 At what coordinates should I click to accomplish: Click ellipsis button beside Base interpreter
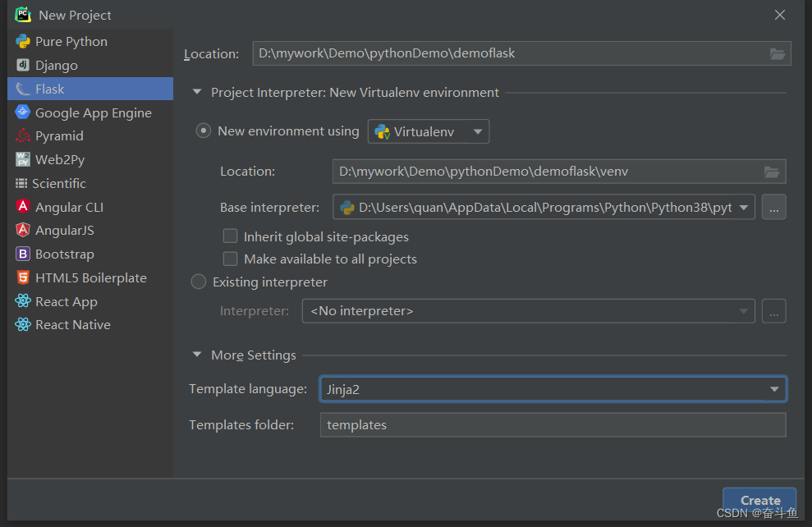click(773, 208)
